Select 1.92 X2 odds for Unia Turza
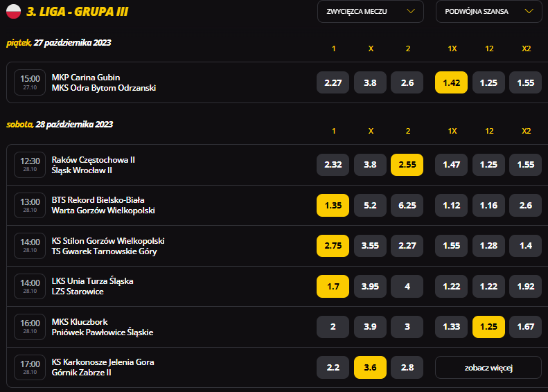This screenshot has height=392, width=548. point(525,287)
